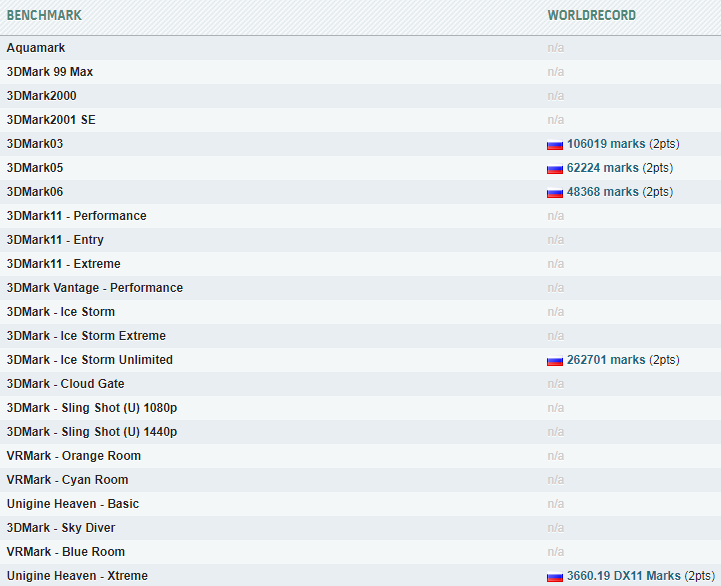This screenshot has height=586, width=721.
Task: Open the 106019 marks world record link
Action: [605, 144]
